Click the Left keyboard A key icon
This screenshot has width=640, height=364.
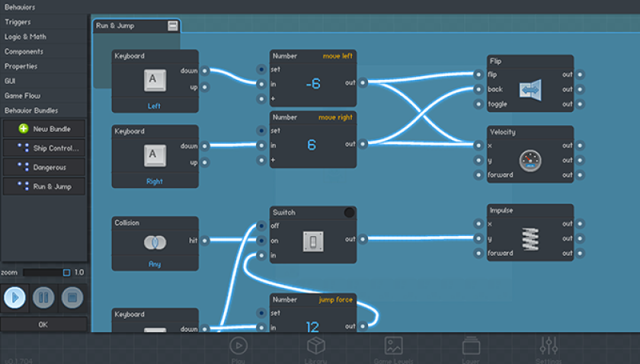tap(155, 80)
